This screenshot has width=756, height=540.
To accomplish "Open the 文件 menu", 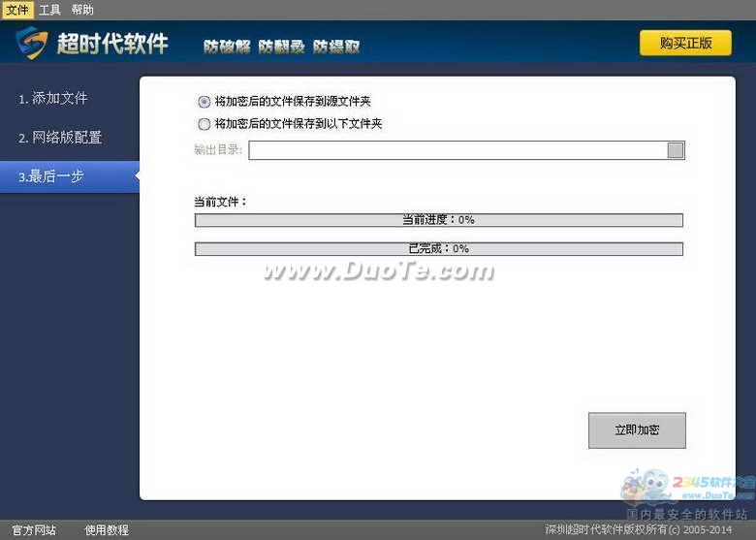I will point(17,10).
